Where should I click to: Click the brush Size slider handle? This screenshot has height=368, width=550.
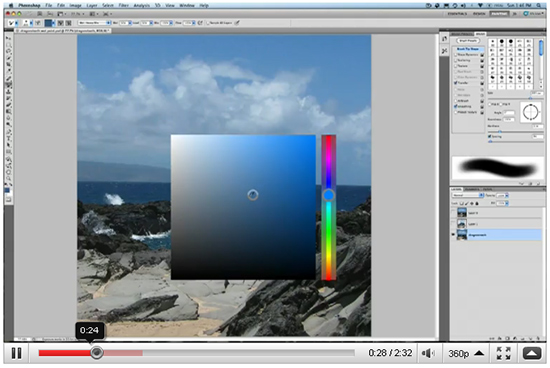(x=530, y=98)
